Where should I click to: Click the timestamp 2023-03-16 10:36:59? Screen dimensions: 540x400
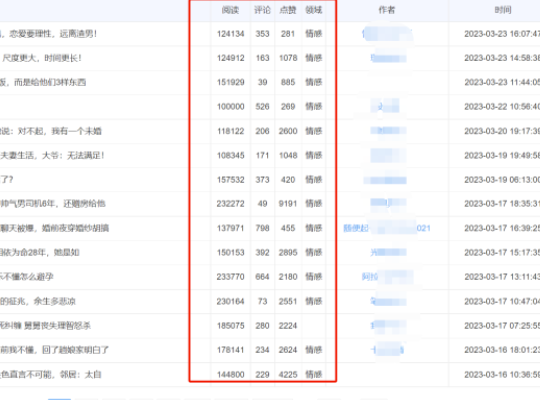[502, 375]
